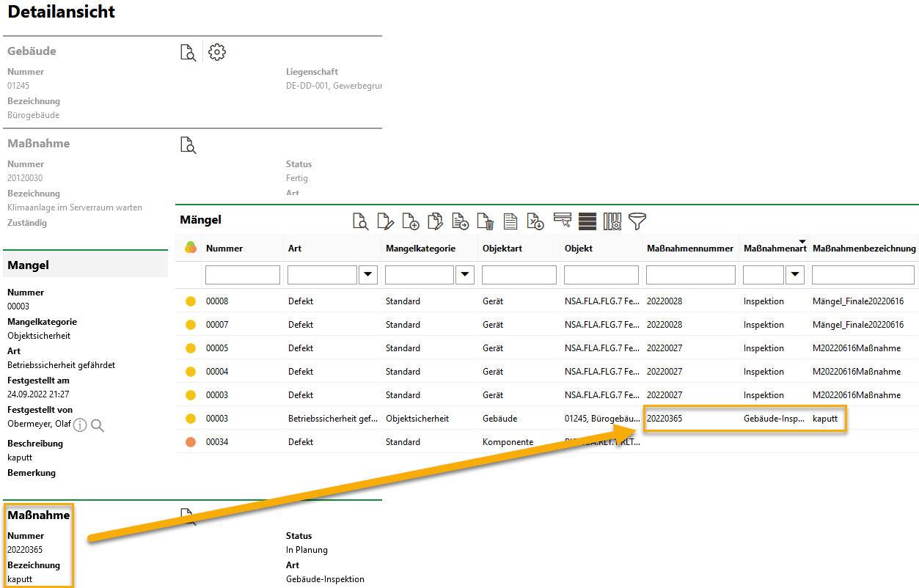Expand the Maßnahmenart filter dropdown arrow
This screenshot has width=919, height=588.
pos(795,275)
